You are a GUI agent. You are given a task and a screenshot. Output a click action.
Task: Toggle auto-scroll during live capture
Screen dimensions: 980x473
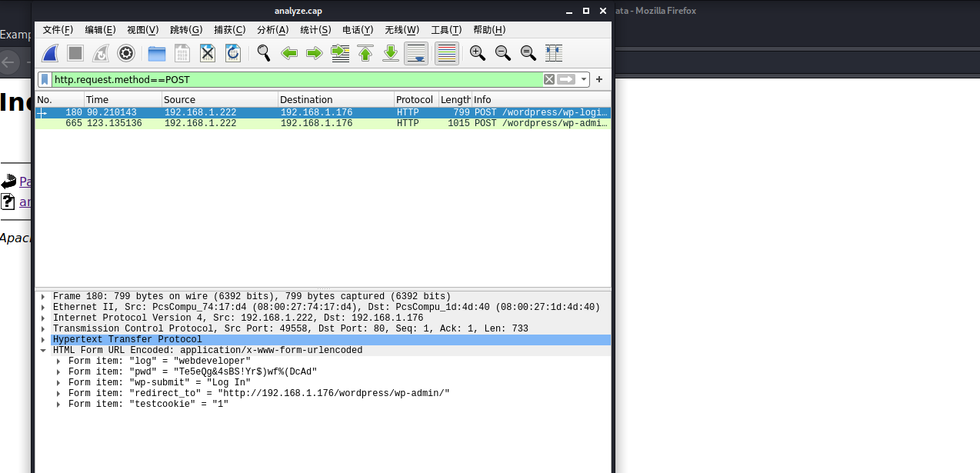click(x=416, y=53)
